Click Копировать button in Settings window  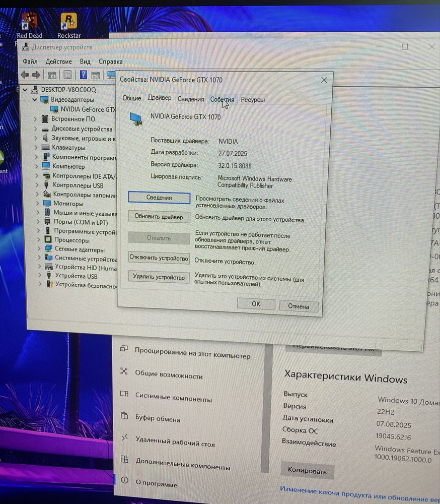307,471
